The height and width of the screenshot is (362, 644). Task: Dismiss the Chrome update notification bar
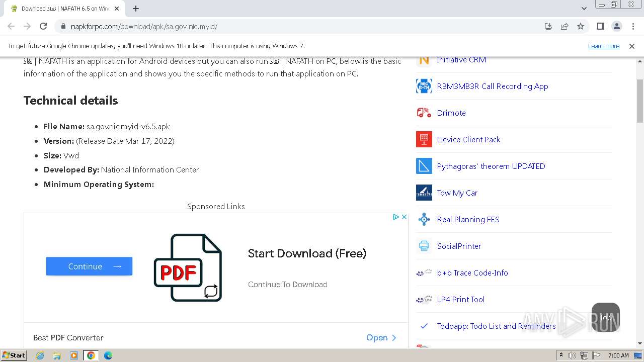point(632,46)
